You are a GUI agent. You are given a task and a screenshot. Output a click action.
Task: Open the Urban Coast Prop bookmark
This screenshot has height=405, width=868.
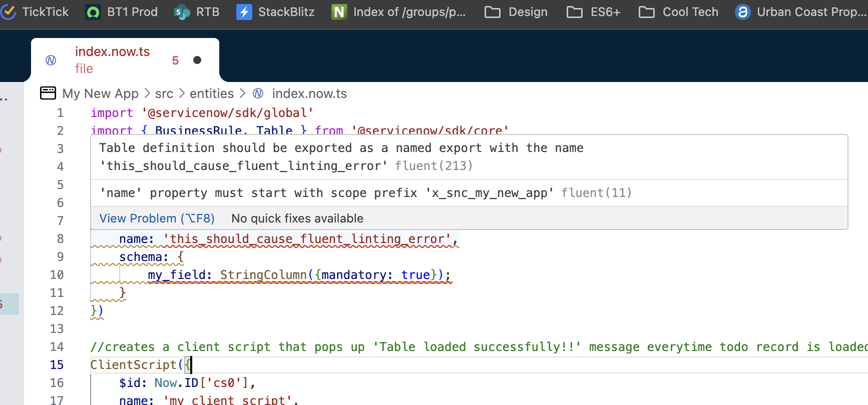click(x=801, y=12)
